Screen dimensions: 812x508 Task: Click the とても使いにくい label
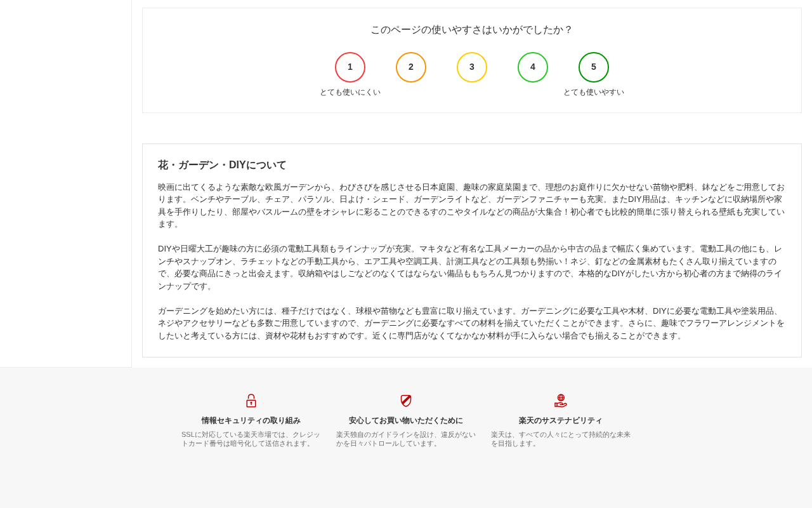[350, 92]
